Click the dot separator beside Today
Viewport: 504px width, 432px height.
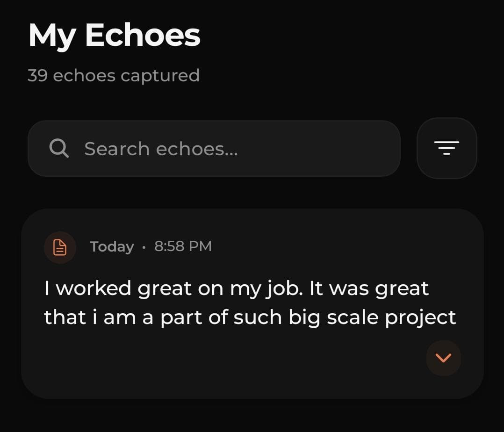pos(144,247)
